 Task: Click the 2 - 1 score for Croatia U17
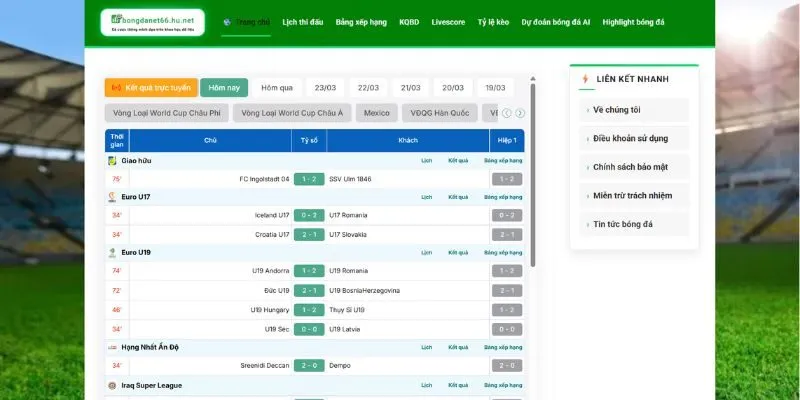point(309,235)
